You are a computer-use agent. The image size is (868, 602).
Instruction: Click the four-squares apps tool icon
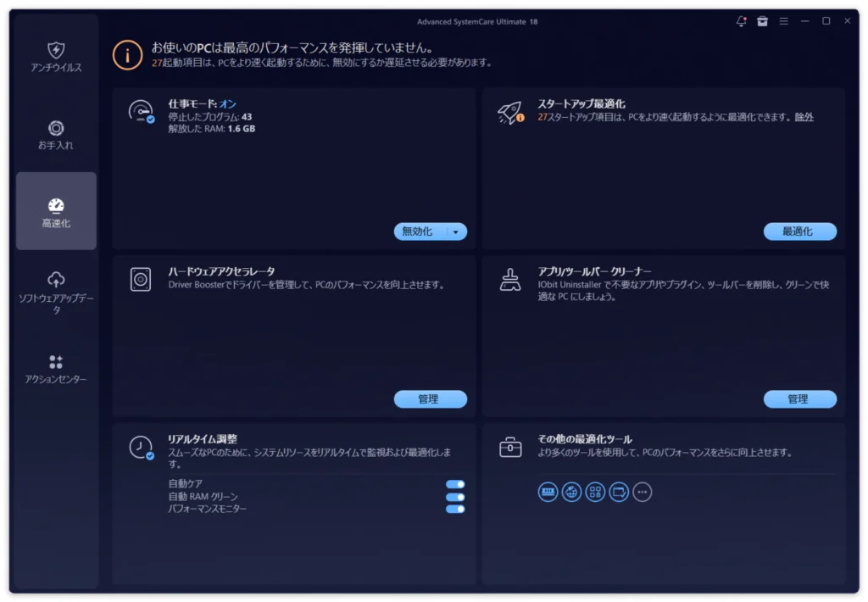[x=595, y=492]
